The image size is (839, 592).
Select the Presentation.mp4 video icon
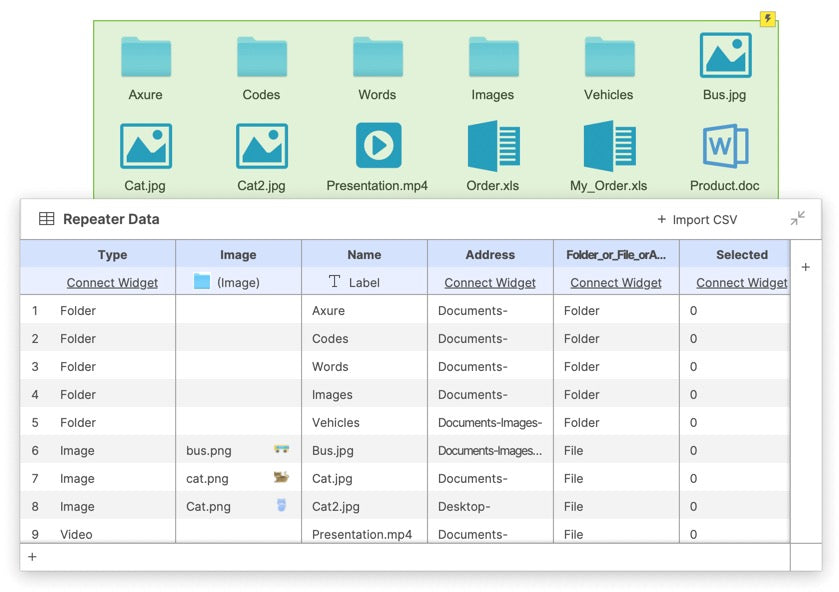(378, 145)
